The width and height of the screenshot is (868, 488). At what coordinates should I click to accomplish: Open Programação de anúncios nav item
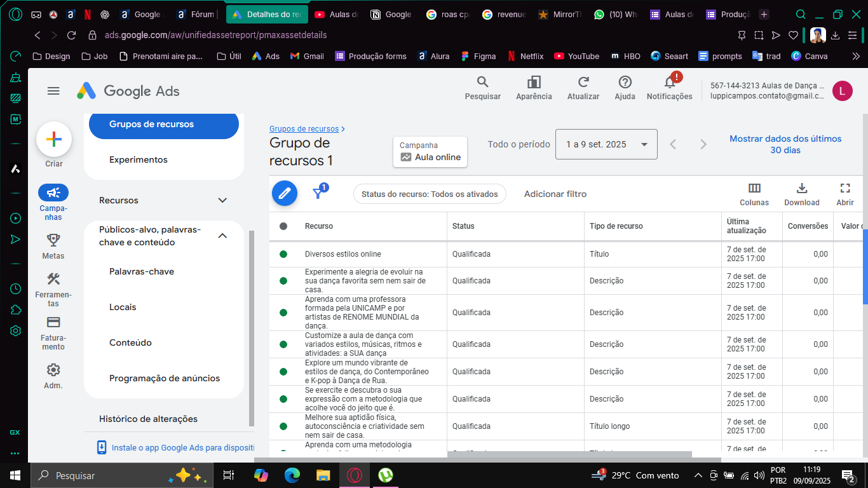165,378
